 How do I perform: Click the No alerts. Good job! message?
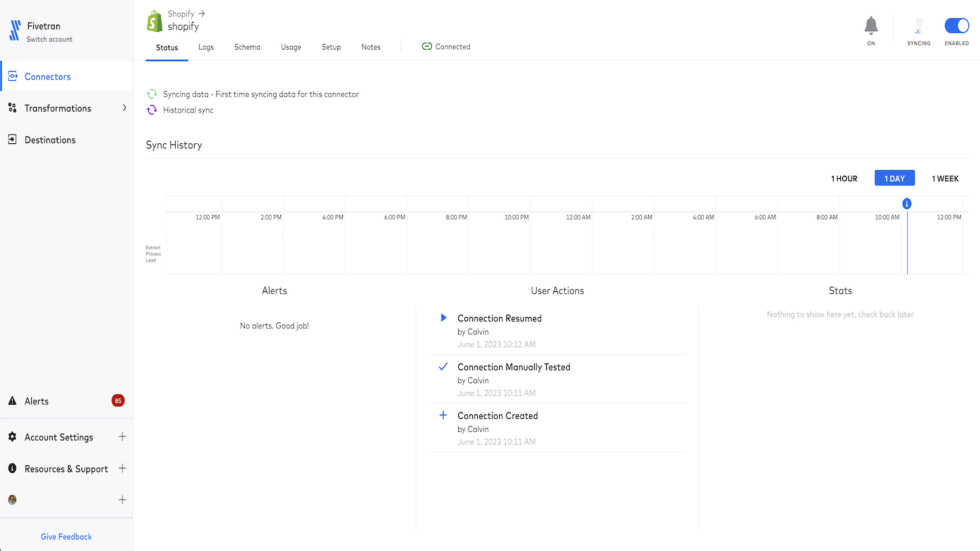pyautogui.click(x=274, y=326)
